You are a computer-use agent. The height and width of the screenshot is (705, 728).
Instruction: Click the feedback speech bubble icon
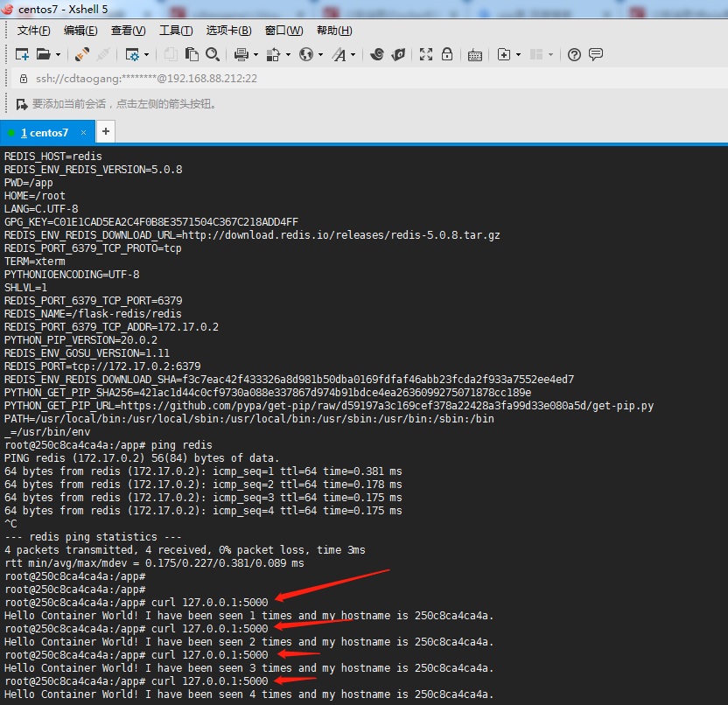596,54
